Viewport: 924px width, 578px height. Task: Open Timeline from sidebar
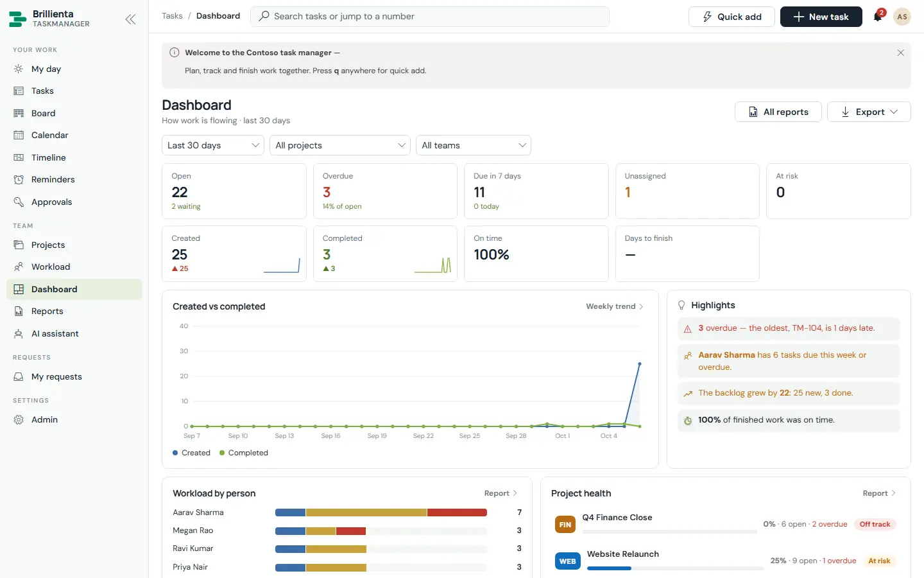click(74, 157)
